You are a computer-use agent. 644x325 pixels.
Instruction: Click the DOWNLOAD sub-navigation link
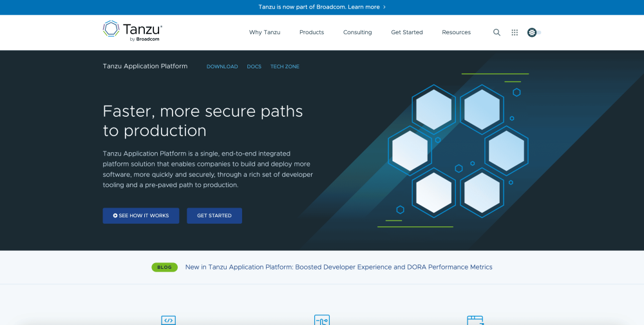pyautogui.click(x=222, y=66)
